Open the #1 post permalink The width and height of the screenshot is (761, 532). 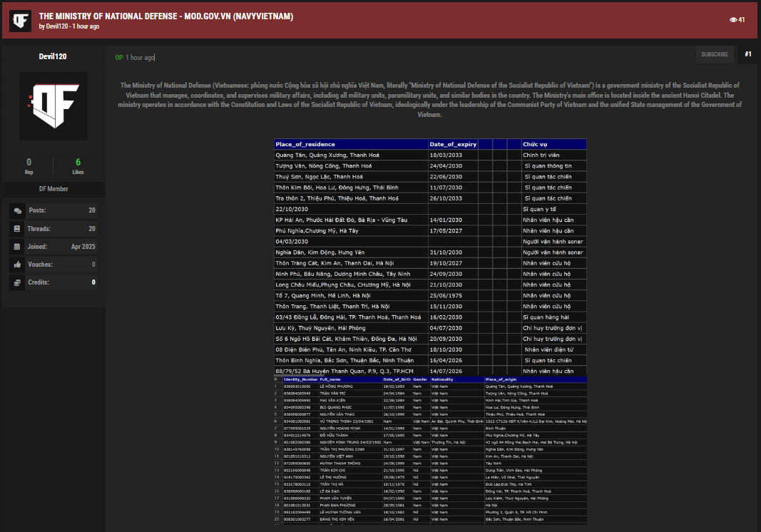pos(748,54)
